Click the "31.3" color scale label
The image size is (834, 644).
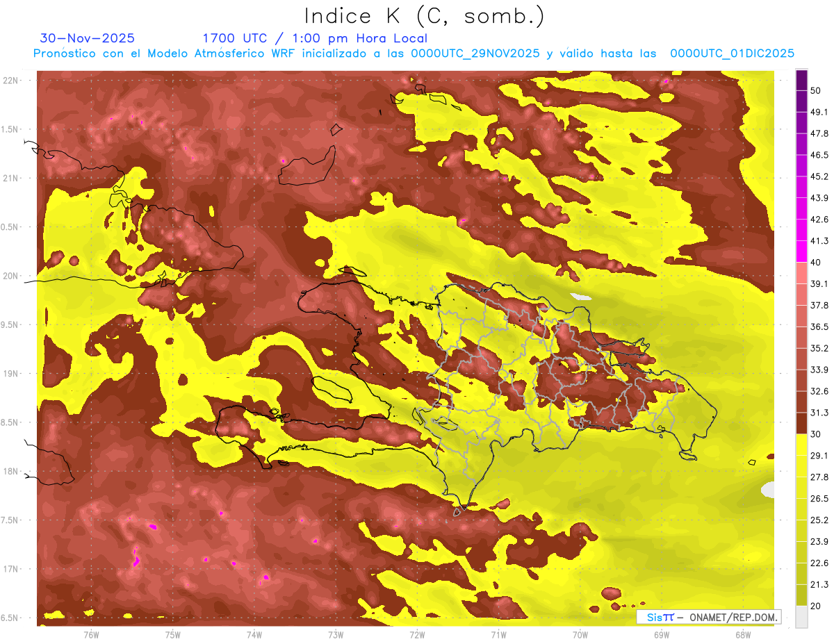(819, 413)
